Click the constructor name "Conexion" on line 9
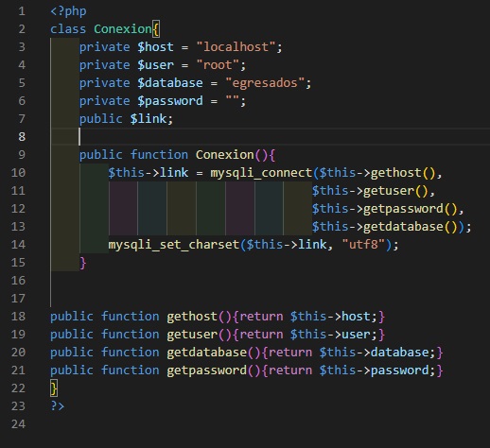The width and height of the screenshot is (490, 448). tap(224, 155)
